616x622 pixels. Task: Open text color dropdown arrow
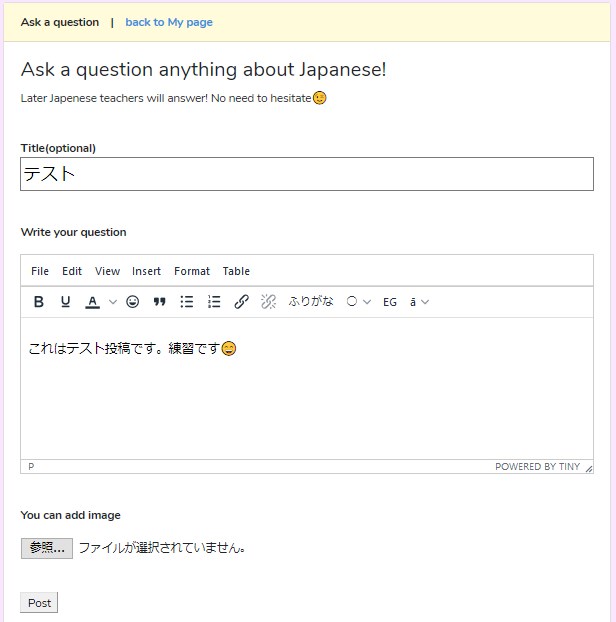point(113,302)
